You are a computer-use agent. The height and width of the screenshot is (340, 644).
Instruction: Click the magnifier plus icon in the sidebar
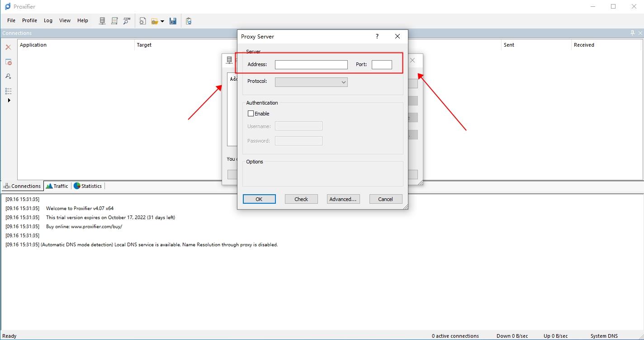pos(8,76)
